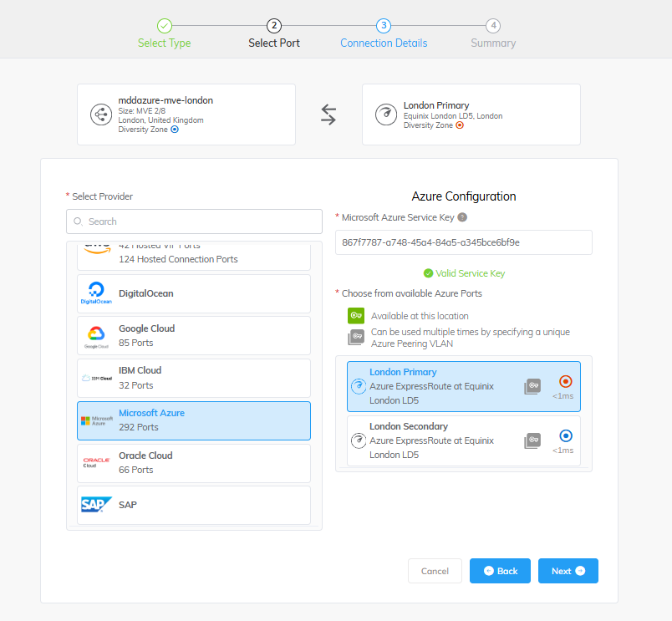The width and height of the screenshot is (672, 621).
Task: Click step 2 circle for Select Port
Action: (x=274, y=26)
